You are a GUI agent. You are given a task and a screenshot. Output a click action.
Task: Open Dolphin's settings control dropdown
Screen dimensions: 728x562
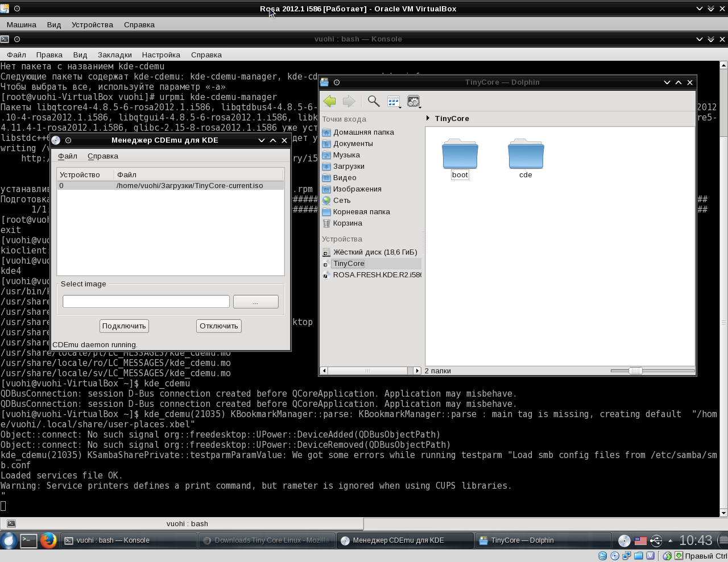pyautogui.click(x=414, y=102)
